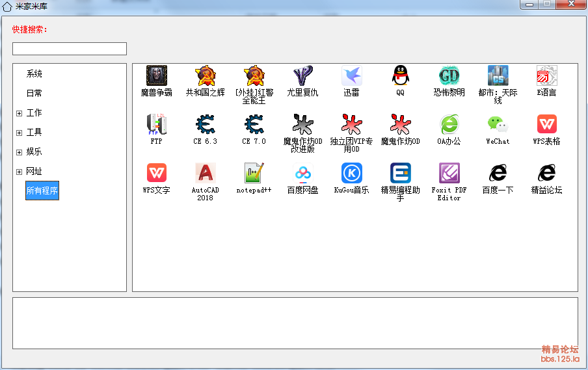Select 系统 category in tree
This screenshot has width=588, height=370.
[x=34, y=74]
